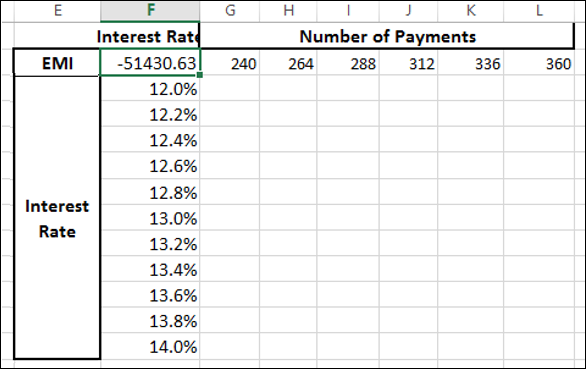The image size is (586, 369).
Task: Select column L header
Action: [539, 11]
